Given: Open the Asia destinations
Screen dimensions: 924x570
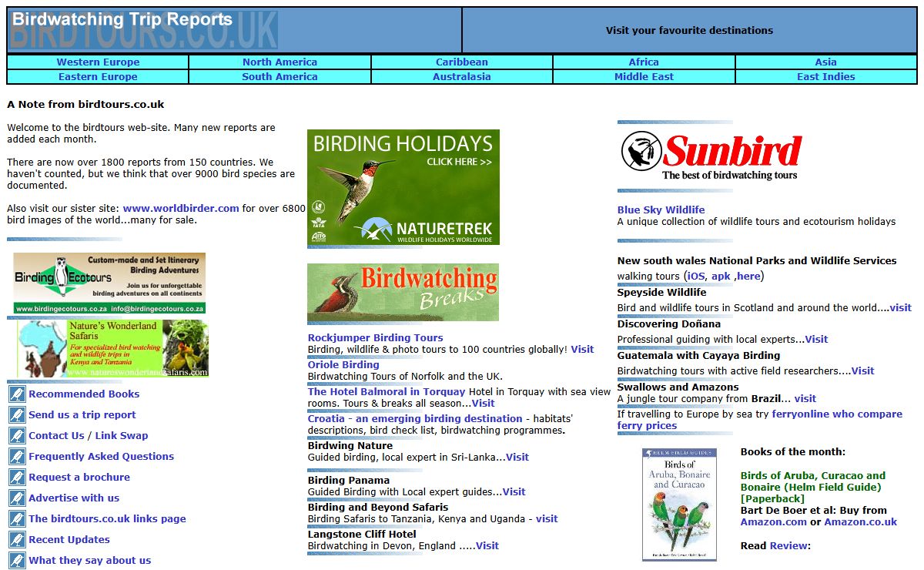Looking at the screenshot, I should tap(826, 62).
